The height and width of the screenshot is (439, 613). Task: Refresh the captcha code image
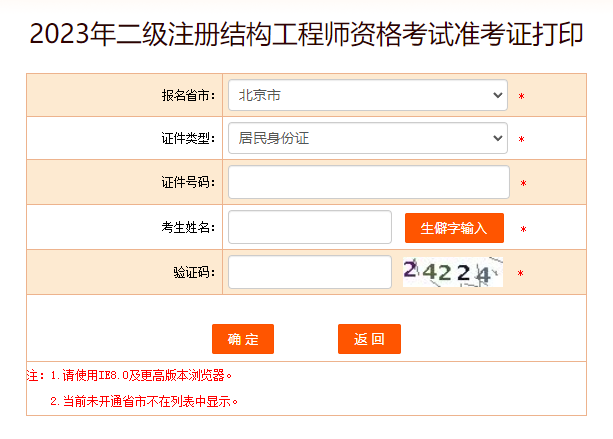(x=453, y=272)
